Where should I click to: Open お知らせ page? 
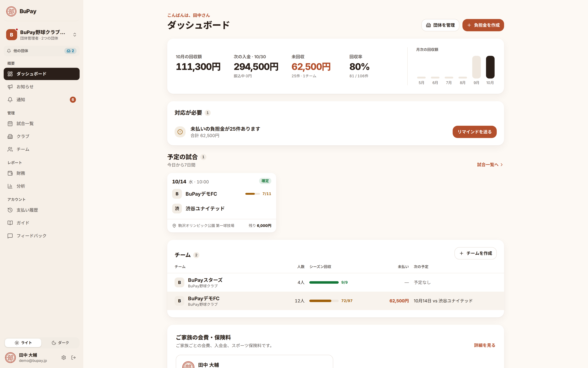coord(41,87)
